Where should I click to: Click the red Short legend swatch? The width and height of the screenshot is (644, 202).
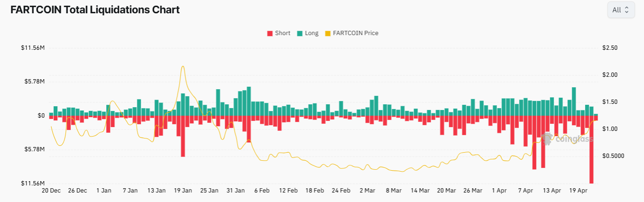point(270,33)
